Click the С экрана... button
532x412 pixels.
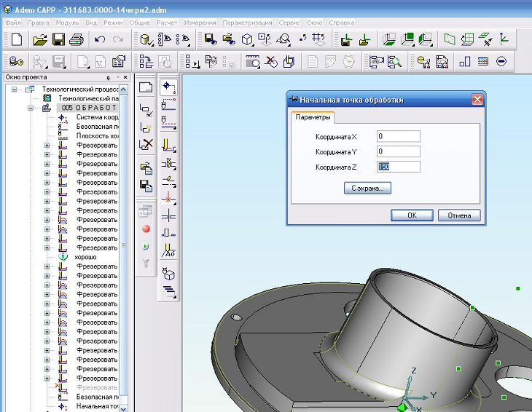(x=367, y=188)
